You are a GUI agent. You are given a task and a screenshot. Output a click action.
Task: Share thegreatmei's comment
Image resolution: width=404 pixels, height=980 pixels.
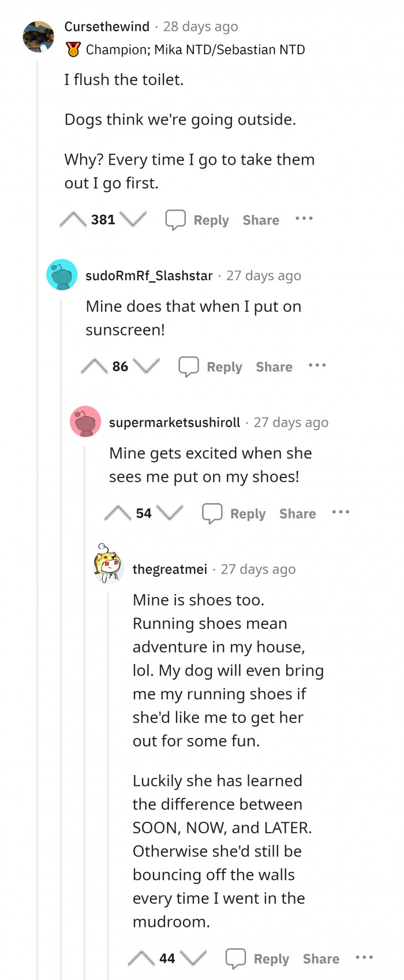pos(321,959)
